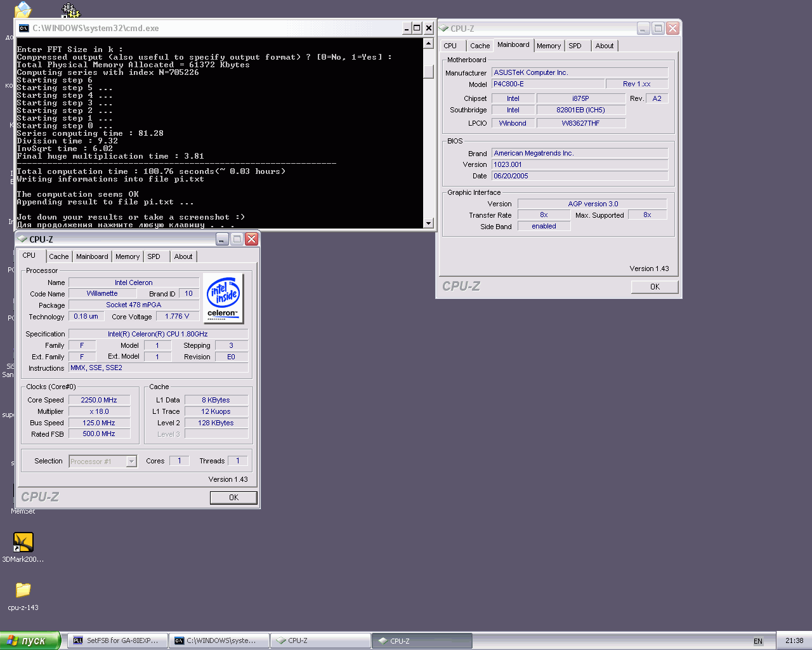The image size is (812, 650).
Task: Select SPD tab in Mainboard CPU-Z window
Action: click(x=575, y=46)
